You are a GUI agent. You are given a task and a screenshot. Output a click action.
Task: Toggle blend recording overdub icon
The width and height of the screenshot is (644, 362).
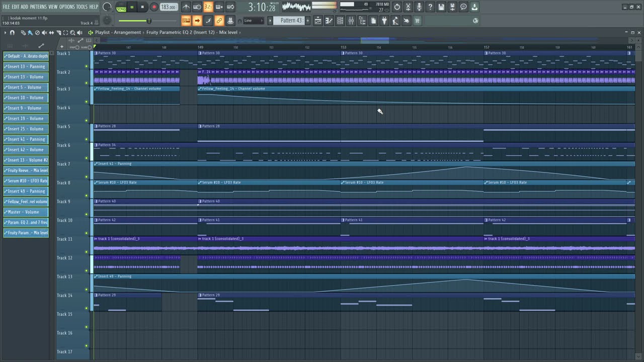219,7
